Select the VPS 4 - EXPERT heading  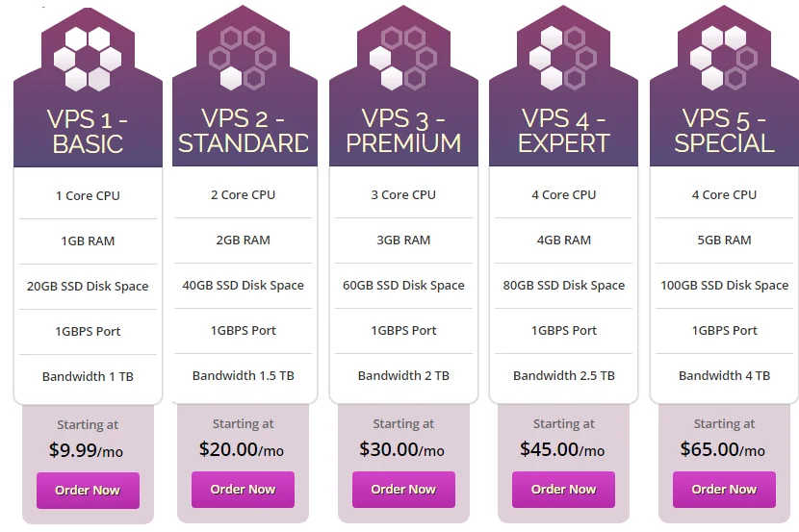(x=563, y=131)
